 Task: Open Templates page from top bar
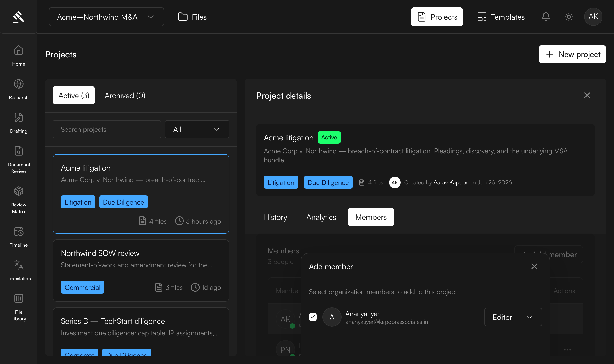point(501,17)
